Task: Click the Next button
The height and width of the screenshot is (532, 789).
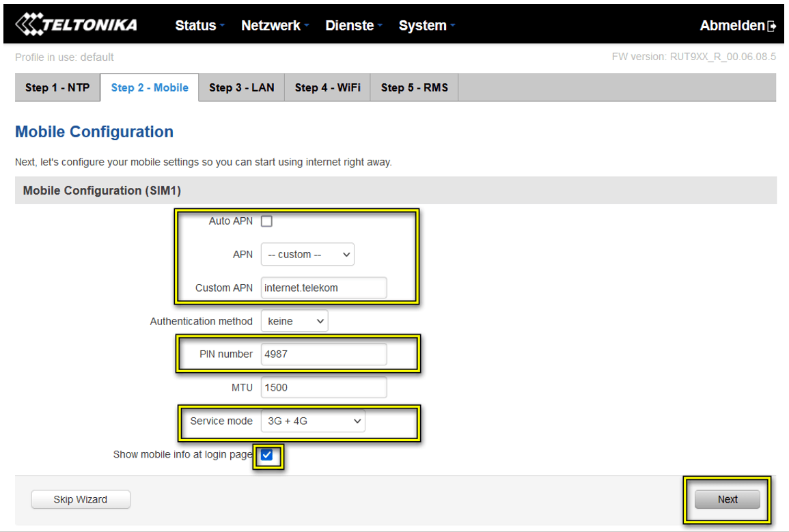Action: [727, 500]
